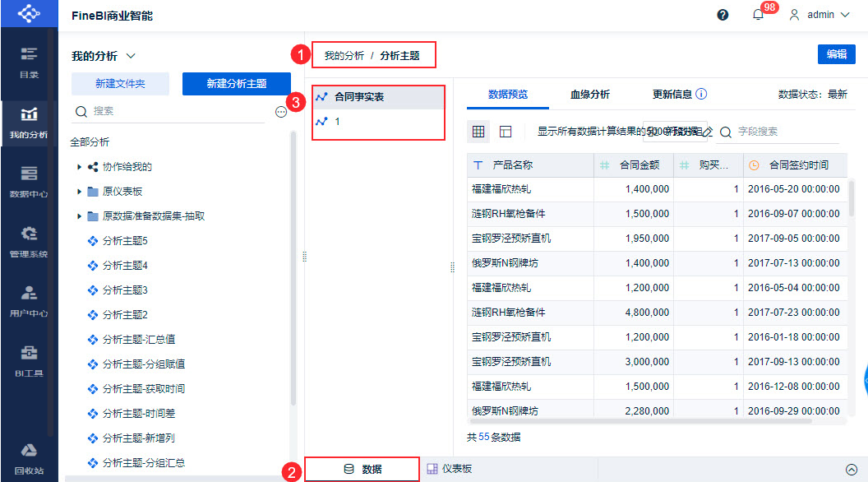This screenshot has height=482, width=868.
Task: Open the admin account dropdown arrow
Action: (845, 15)
